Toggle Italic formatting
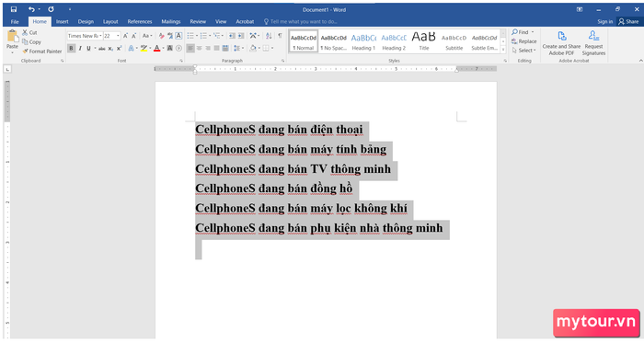This screenshot has height=343, width=644. 80,49
